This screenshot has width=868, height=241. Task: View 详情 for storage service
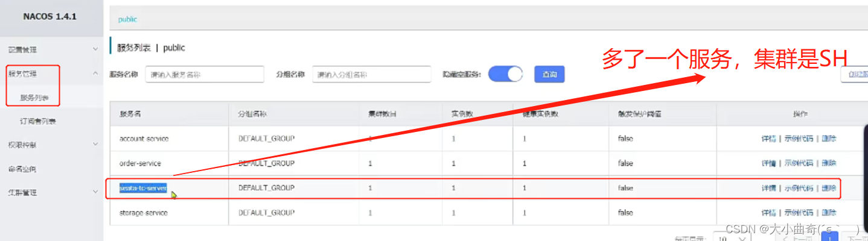coord(768,213)
